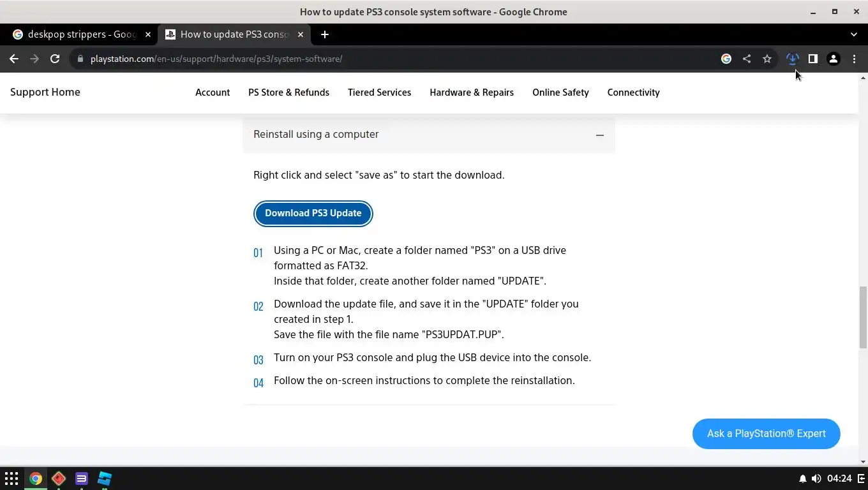Open PS Store & Refunds menu
Image resolution: width=868 pixels, height=490 pixels.
pyautogui.click(x=288, y=93)
